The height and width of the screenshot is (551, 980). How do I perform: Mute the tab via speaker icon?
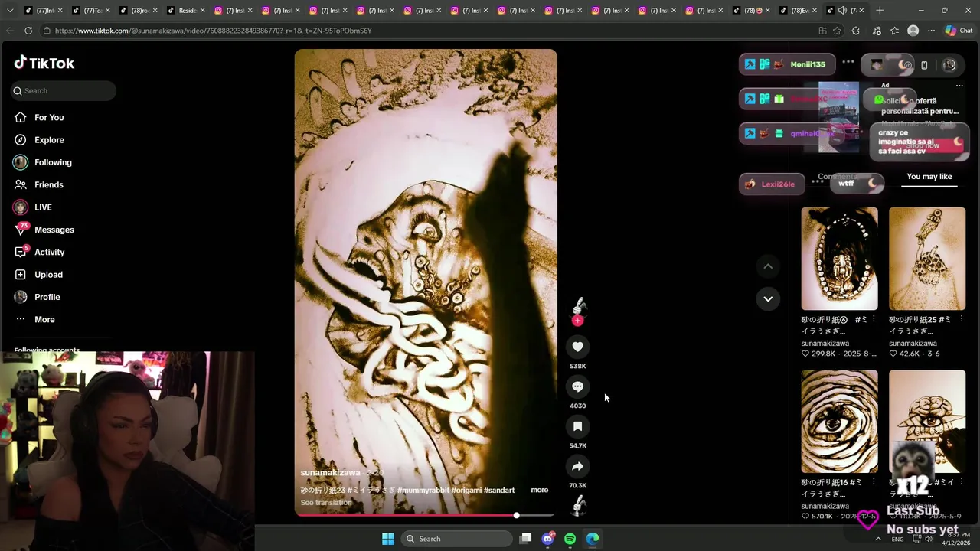coord(842,11)
